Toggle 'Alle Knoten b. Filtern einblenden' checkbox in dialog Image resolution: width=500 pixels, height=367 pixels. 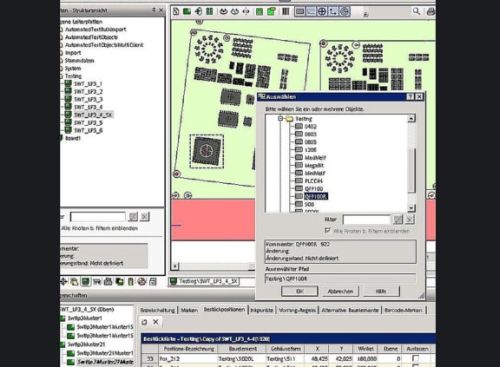coord(327,231)
